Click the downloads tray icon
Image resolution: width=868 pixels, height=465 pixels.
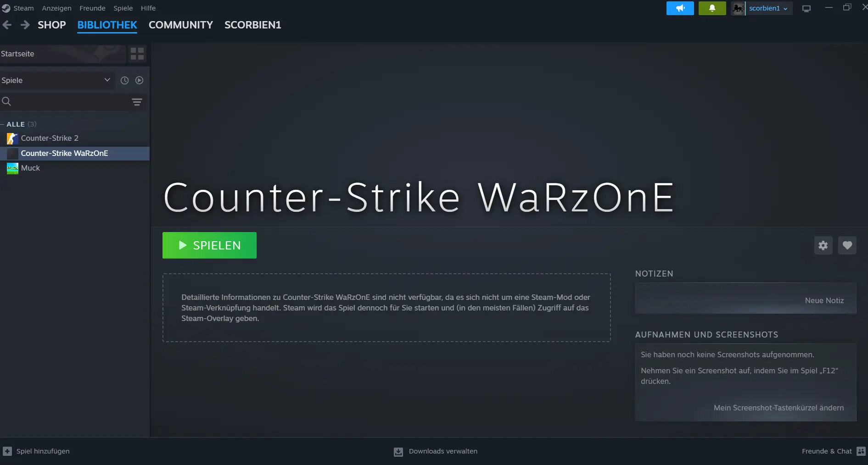click(x=398, y=452)
